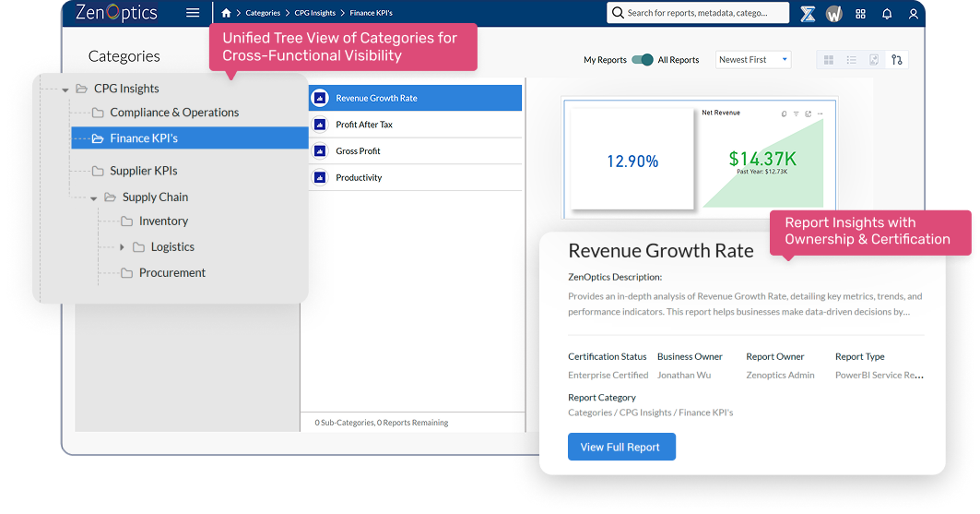Viewport: 980px width, 514px height.
Task: Collapse the Supply Chain tree node
Action: click(94, 198)
